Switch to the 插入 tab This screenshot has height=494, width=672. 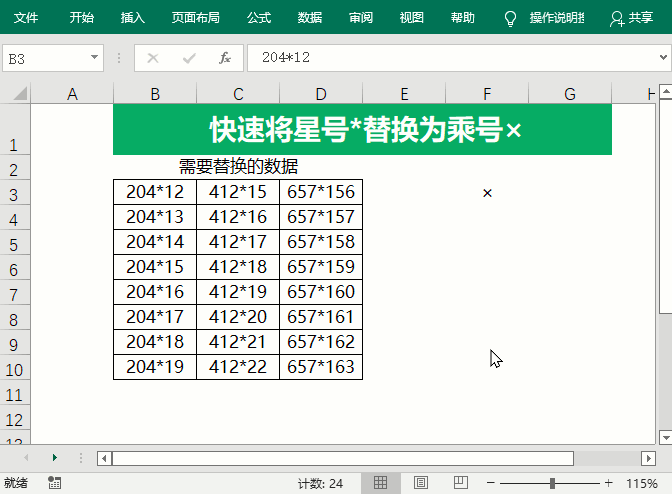[132, 18]
